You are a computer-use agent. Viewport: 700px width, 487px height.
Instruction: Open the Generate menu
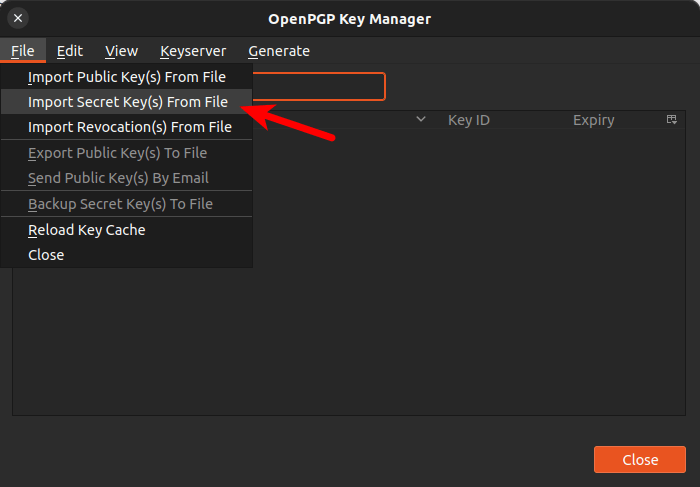279,51
